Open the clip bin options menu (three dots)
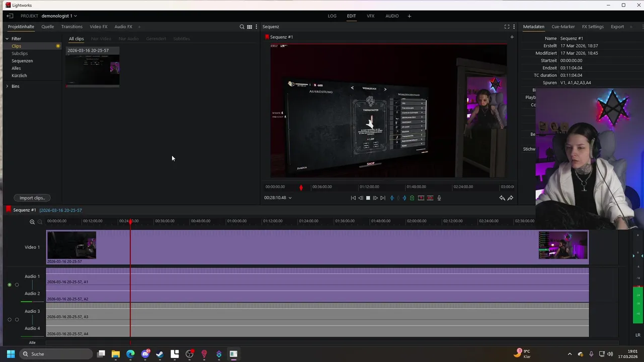644x362 pixels. coord(257,27)
